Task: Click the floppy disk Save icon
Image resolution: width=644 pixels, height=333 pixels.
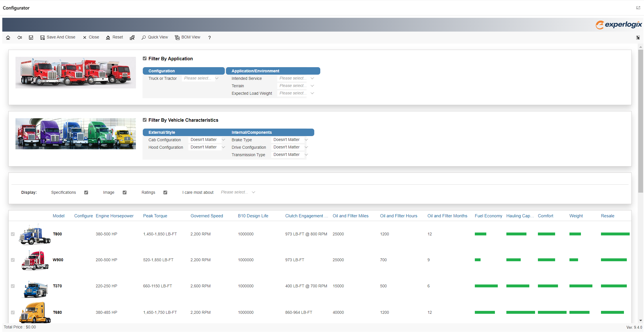Action: pyautogui.click(x=31, y=38)
